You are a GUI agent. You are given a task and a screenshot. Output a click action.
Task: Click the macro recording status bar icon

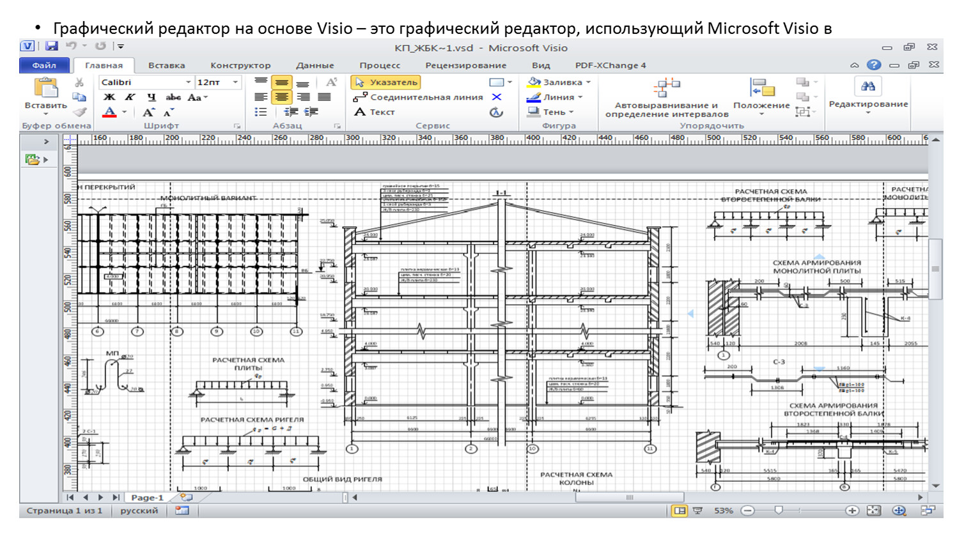(182, 510)
